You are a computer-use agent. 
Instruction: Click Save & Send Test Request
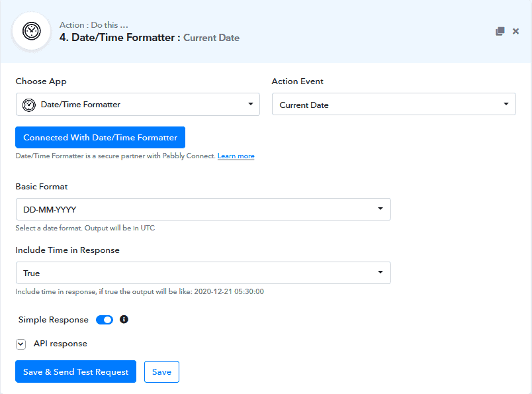pyautogui.click(x=75, y=371)
